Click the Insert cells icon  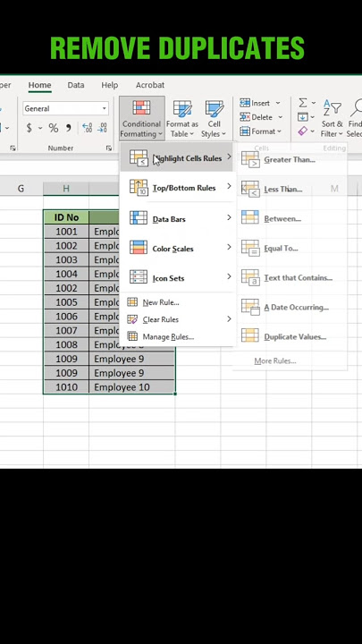(245, 103)
